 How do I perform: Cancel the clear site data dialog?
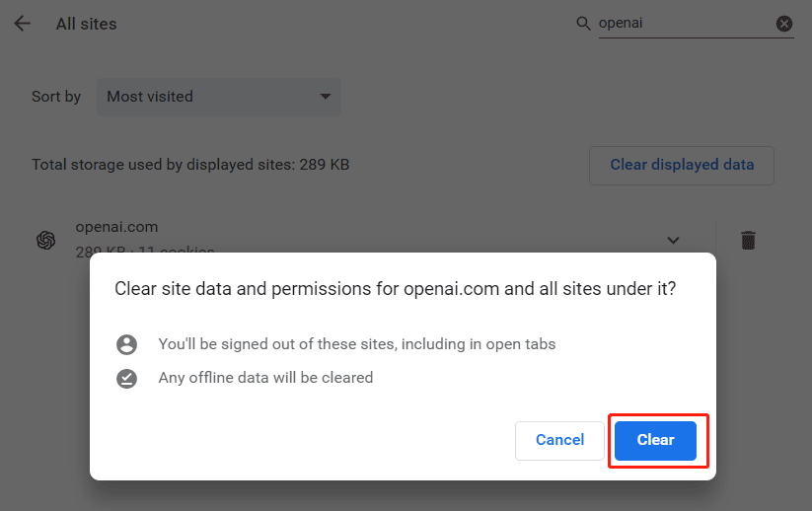coord(559,440)
